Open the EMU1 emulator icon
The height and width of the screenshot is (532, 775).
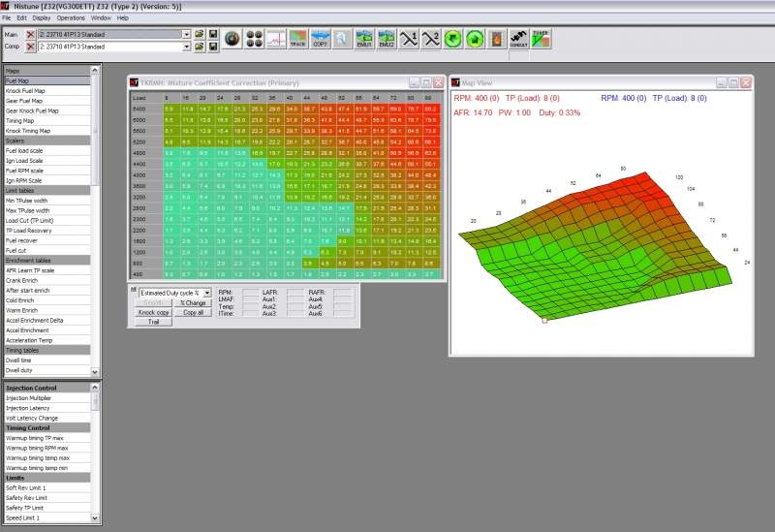[364, 40]
